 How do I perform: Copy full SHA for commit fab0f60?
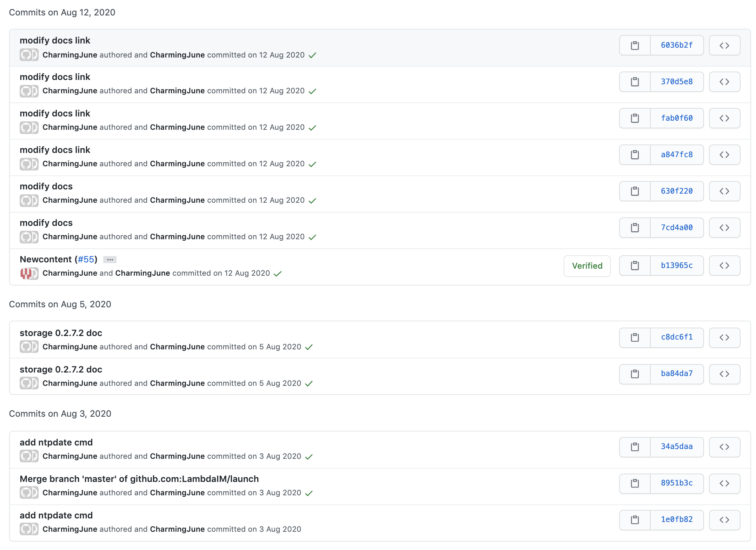tap(635, 118)
